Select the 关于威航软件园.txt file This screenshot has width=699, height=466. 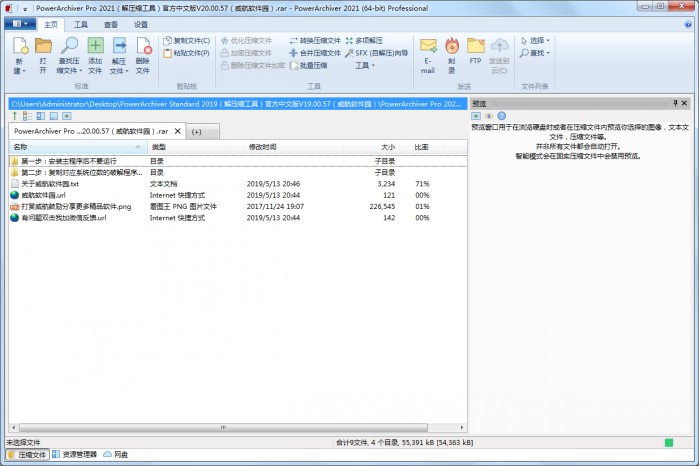[x=238, y=184]
